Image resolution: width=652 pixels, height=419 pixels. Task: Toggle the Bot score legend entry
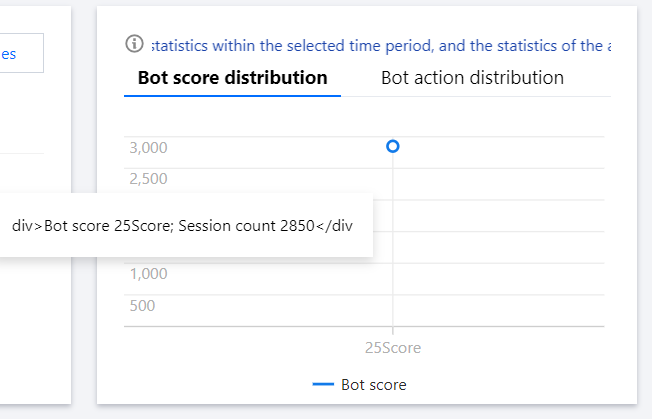point(359,384)
